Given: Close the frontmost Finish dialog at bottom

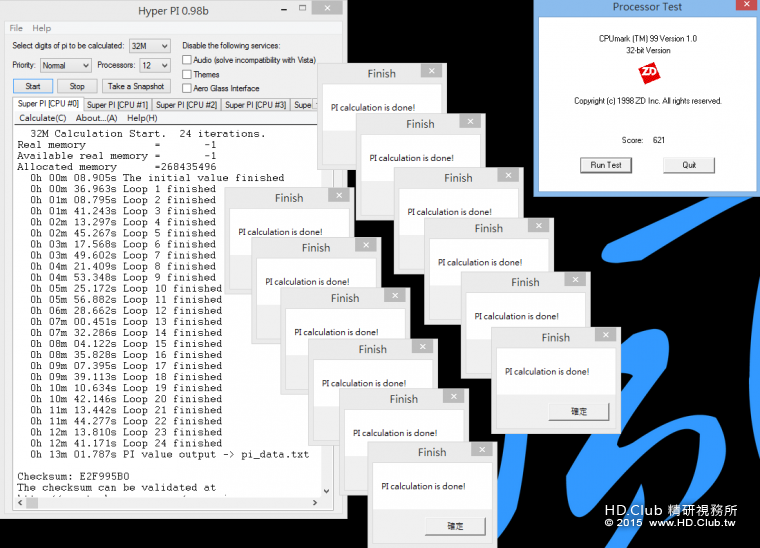Looking at the screenshot, I should coord(482,450).
